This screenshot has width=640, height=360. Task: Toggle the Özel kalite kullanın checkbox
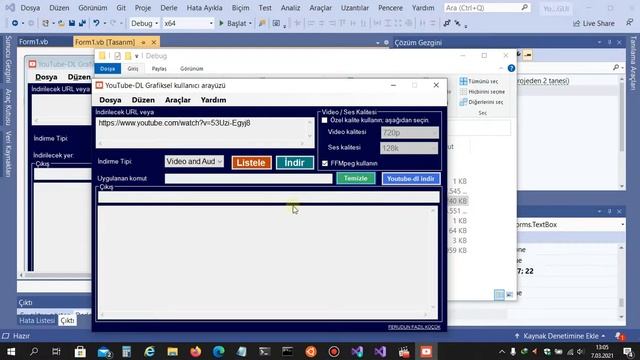(324, 120)
